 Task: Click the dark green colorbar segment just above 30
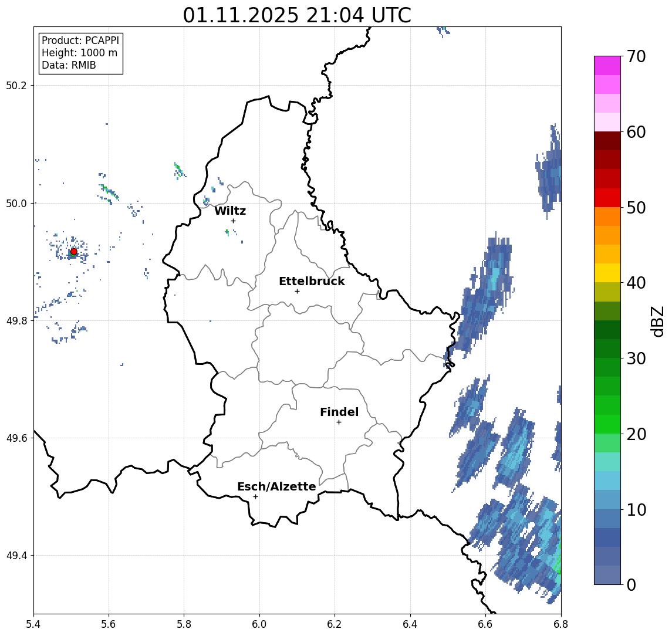point(607,349)
